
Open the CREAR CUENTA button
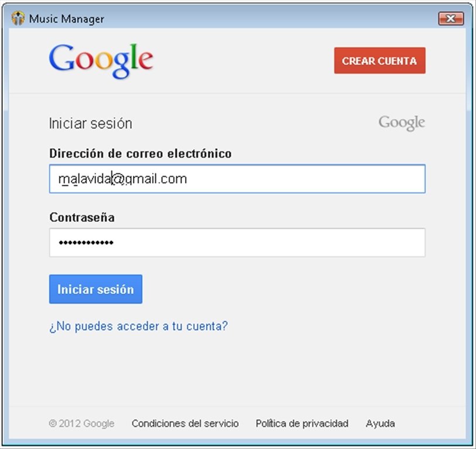(x=379, y=60)
